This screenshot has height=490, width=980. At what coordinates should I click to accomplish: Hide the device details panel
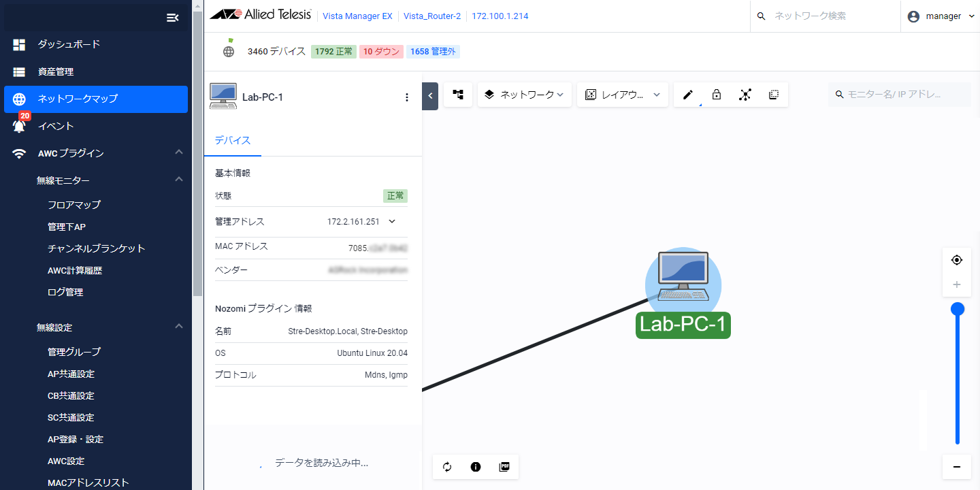[430, 96]
